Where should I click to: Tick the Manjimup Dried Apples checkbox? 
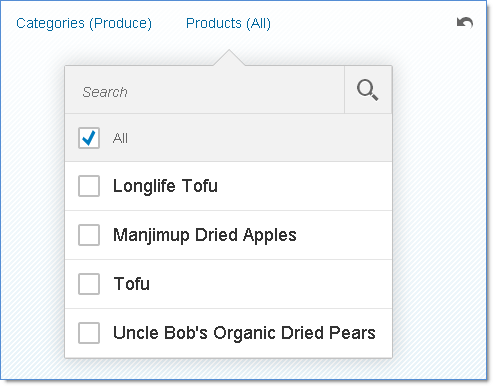(89, 235)
